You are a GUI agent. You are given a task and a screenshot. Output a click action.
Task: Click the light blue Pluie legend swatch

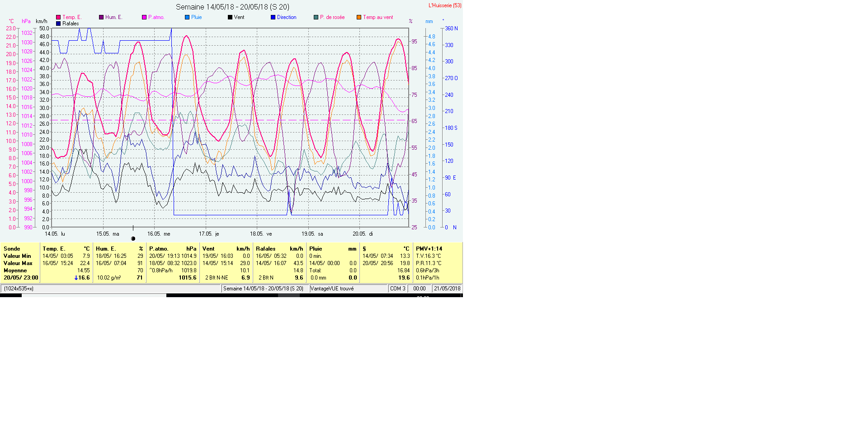coord(187,17)
